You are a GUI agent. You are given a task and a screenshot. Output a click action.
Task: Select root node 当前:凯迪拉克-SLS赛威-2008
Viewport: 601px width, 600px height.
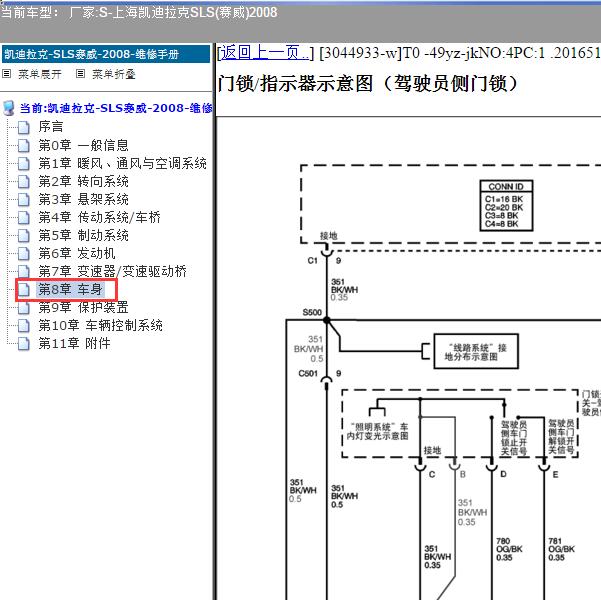(116, 108)
